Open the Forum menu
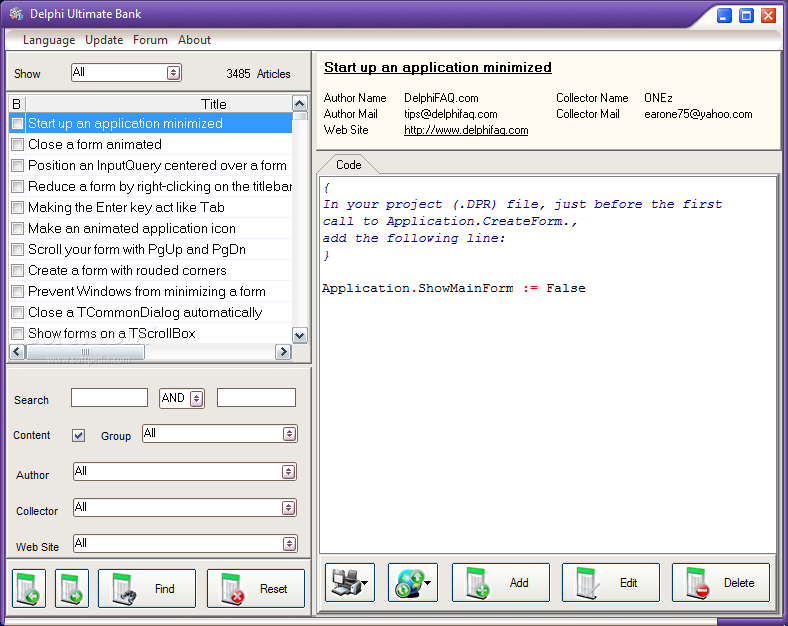788x626 pixels. 150,40
